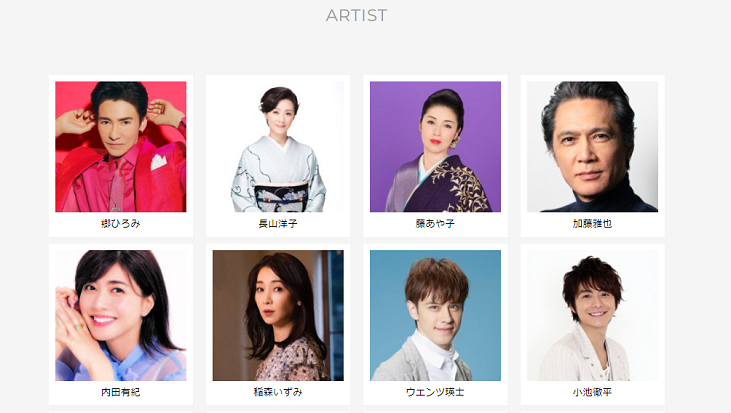Select the portrait with red suit

[x=121, y=147]
